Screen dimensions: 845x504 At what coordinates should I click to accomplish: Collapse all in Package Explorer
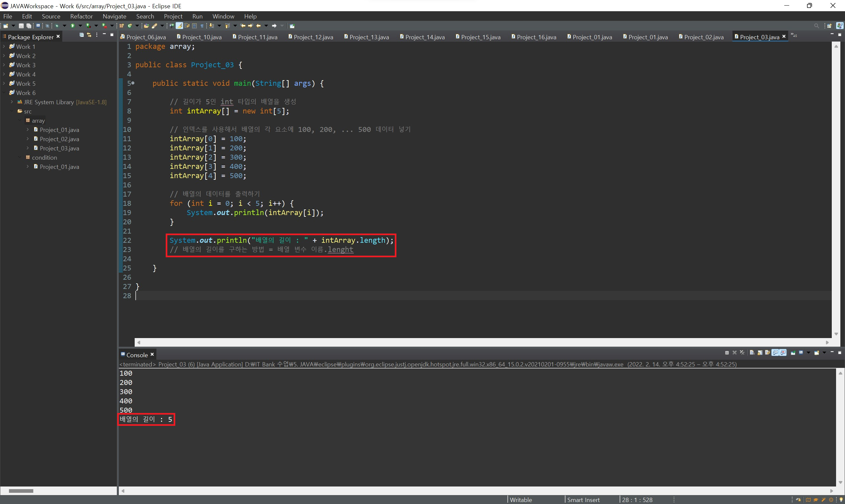coord(82,35)
